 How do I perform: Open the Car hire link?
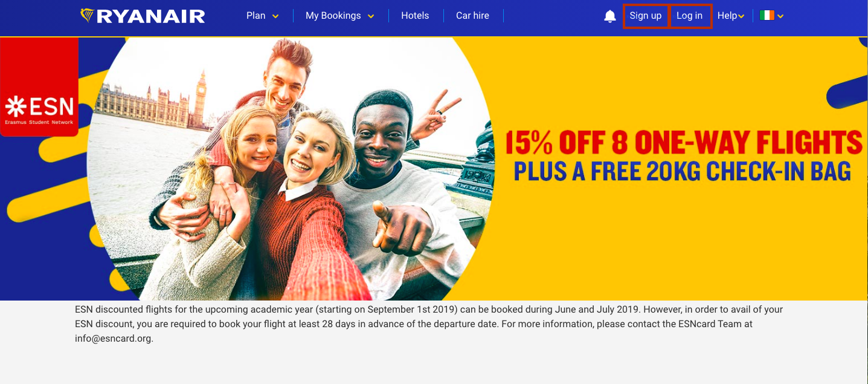472,16
